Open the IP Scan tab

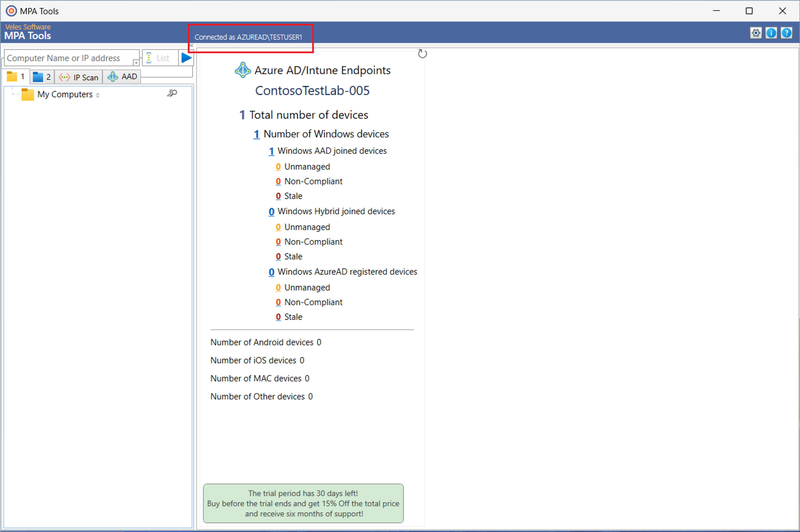click(x=79, y=77)
